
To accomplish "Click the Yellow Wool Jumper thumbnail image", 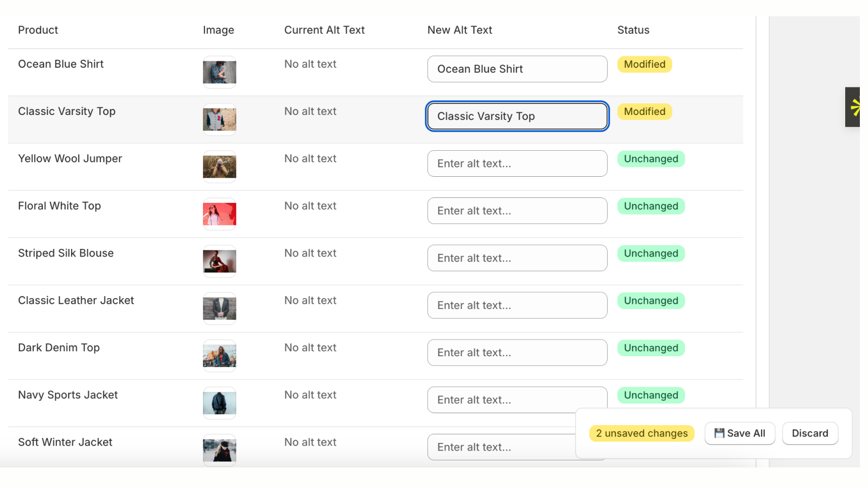I will 220,166.
